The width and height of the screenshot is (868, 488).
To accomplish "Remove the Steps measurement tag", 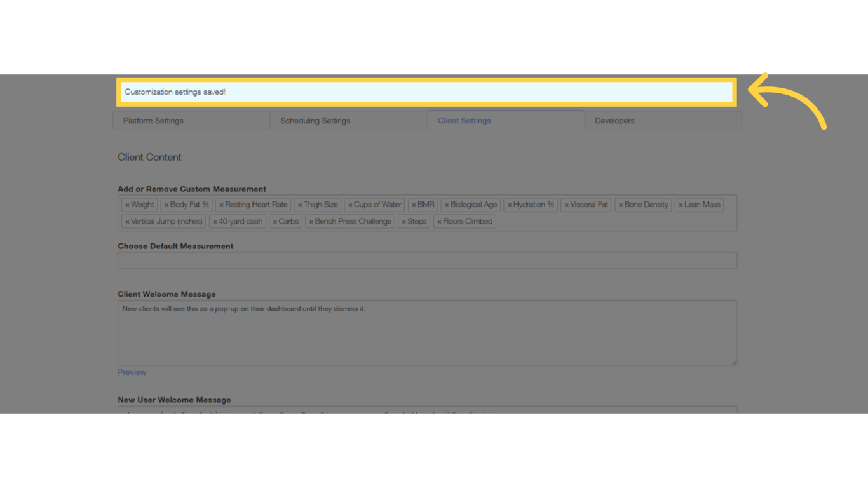I will (403, 221).
